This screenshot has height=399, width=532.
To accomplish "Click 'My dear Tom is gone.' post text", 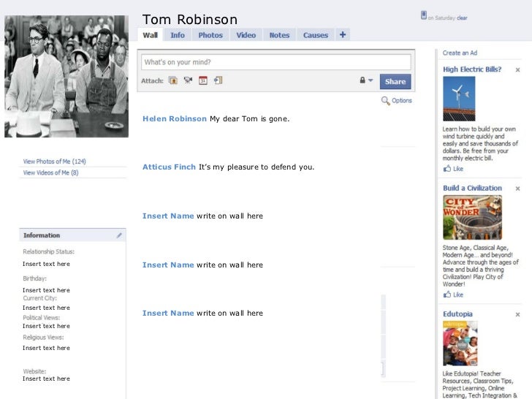I will [x=250, y=118].
